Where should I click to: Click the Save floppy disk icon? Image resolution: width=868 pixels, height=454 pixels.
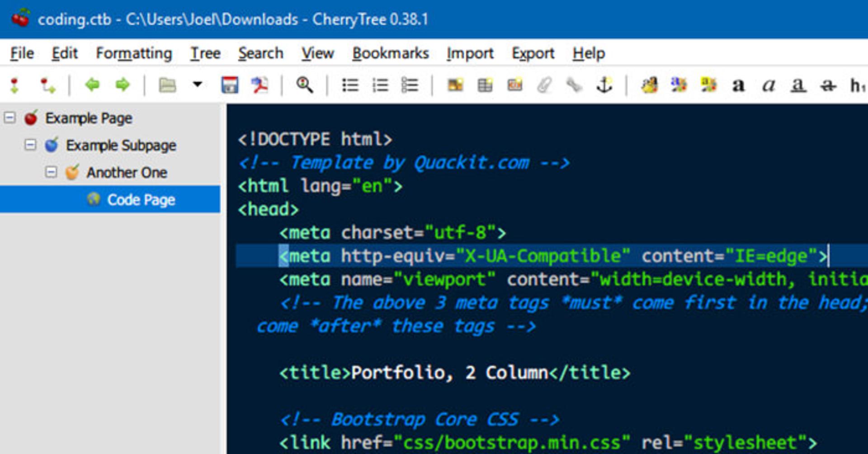coord(230,85)
